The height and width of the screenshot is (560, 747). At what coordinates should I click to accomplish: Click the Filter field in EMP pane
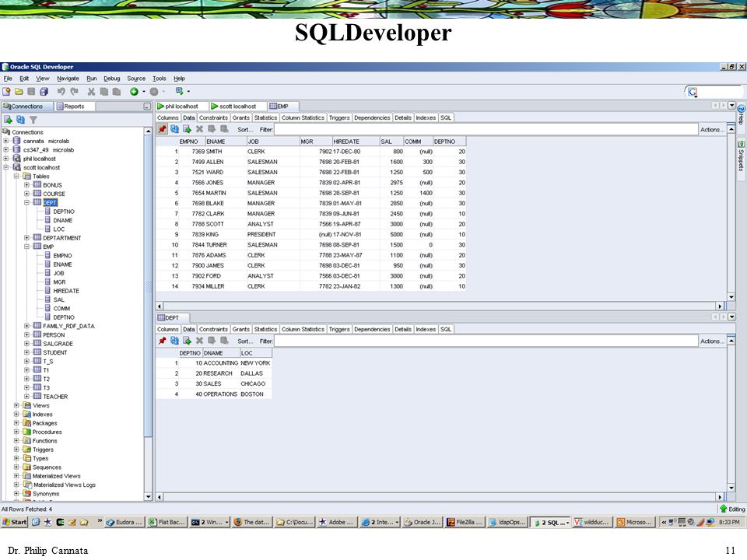pos(486,130)
